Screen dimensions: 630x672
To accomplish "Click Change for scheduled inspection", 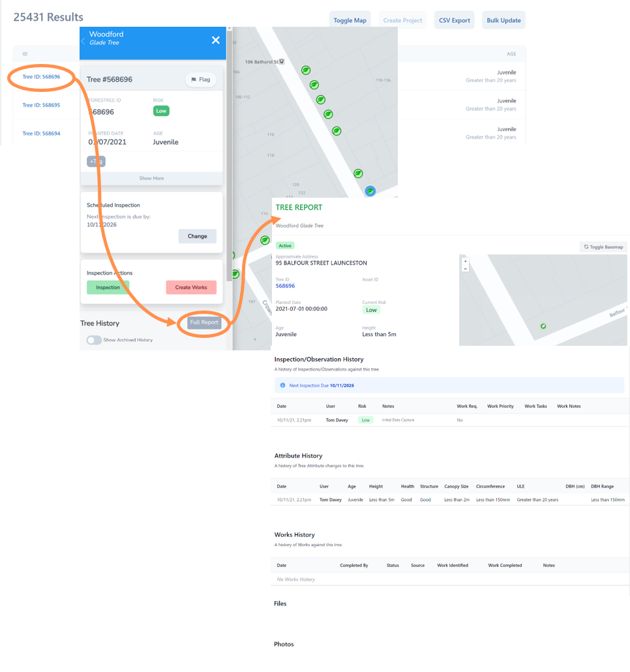I will (197, 236).
